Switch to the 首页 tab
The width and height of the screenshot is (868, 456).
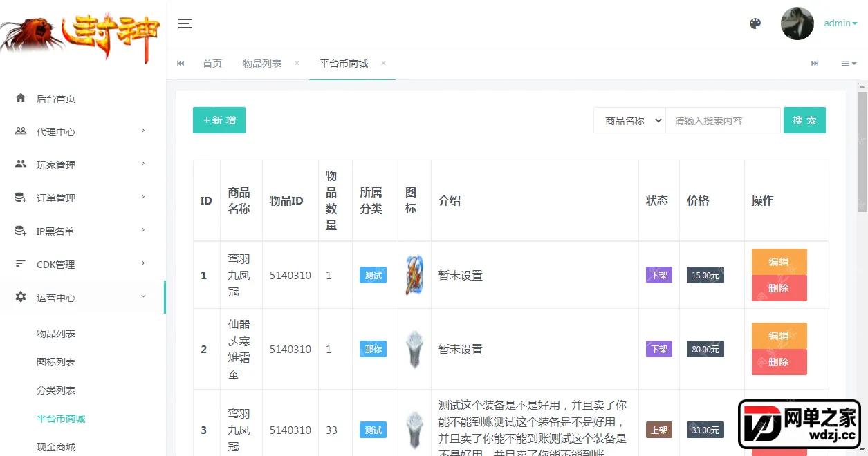(212, 64)
